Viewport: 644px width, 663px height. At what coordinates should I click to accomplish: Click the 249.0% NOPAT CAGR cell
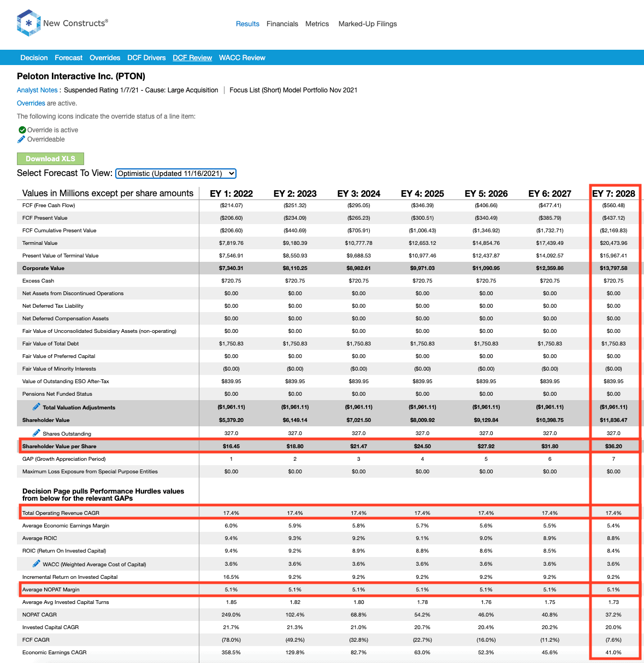pyautogui.click(x=232, y=615)
